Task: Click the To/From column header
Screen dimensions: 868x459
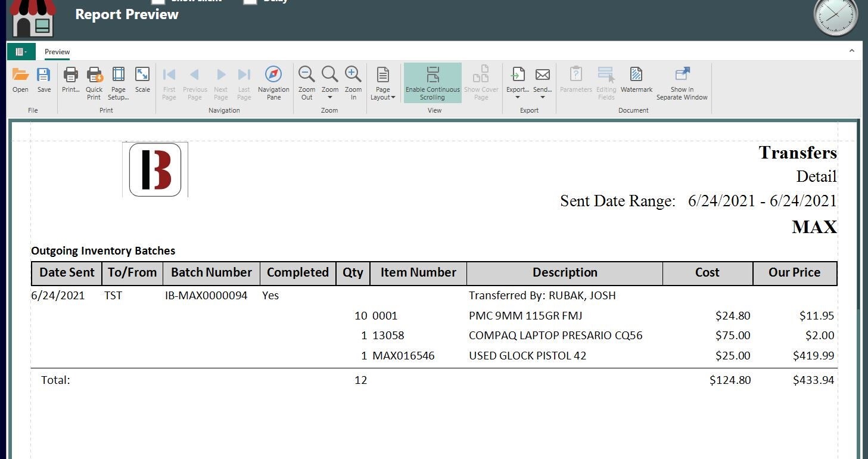Action: point(132,273)
